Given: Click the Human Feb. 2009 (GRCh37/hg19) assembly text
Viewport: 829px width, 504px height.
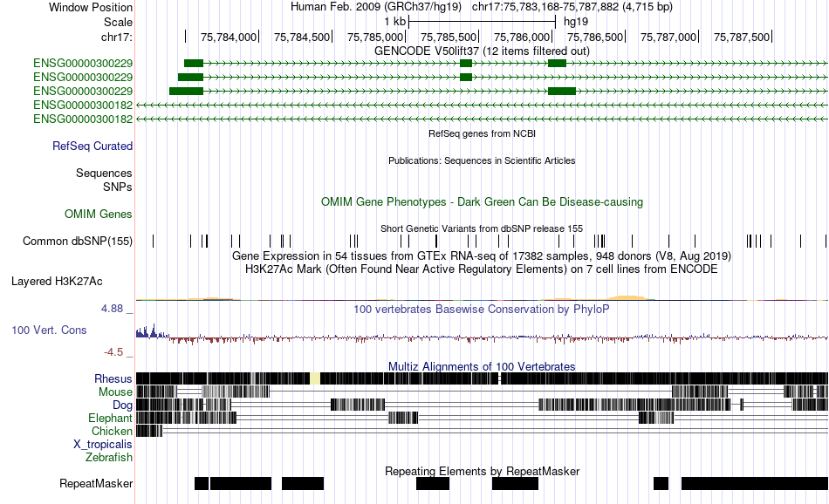Looking at the screenshot, I should pos(376,7).
